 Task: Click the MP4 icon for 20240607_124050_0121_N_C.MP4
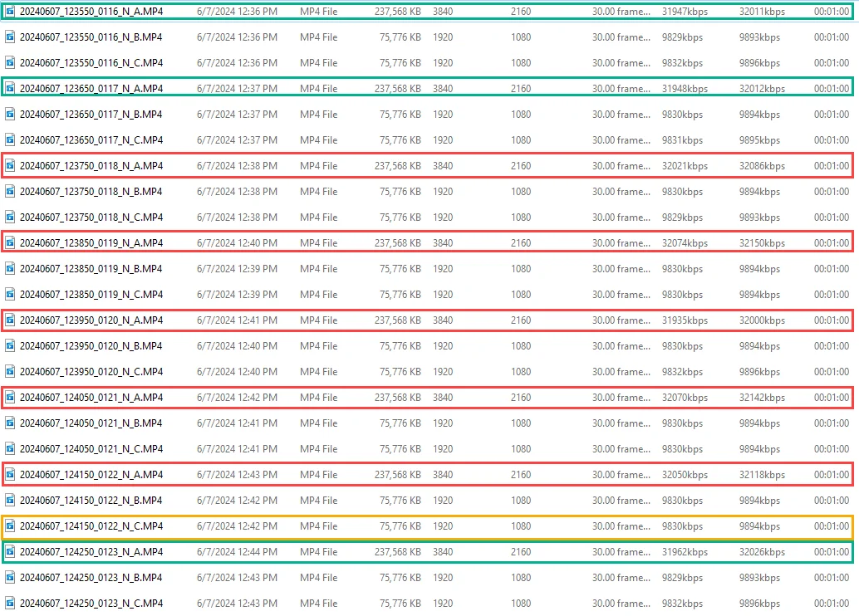pyautogui.click(x=10, y=449)
